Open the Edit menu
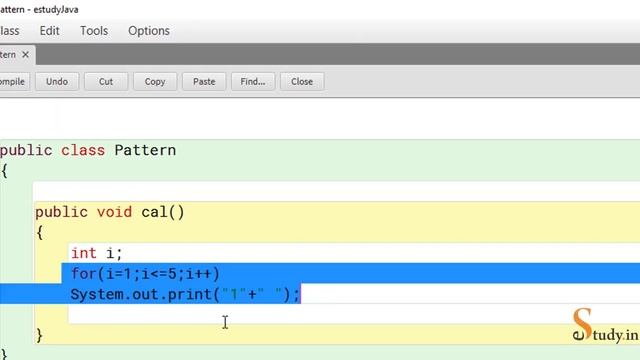The width and height of the screenshot is (640, 360). 49,31
